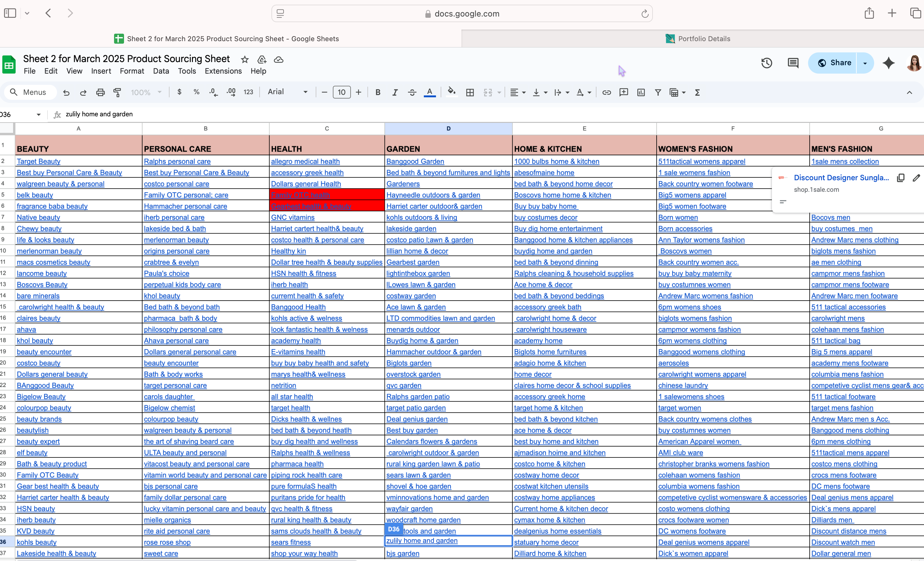
Task: Open the functions sigma icon
Action: click(697, 92)
